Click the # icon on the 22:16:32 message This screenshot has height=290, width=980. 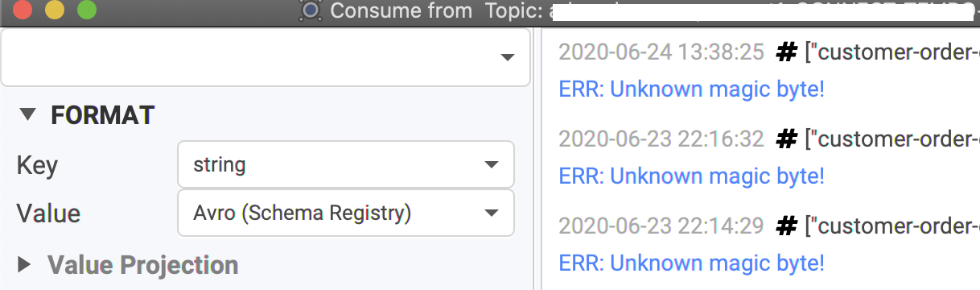tap(786, 139)
